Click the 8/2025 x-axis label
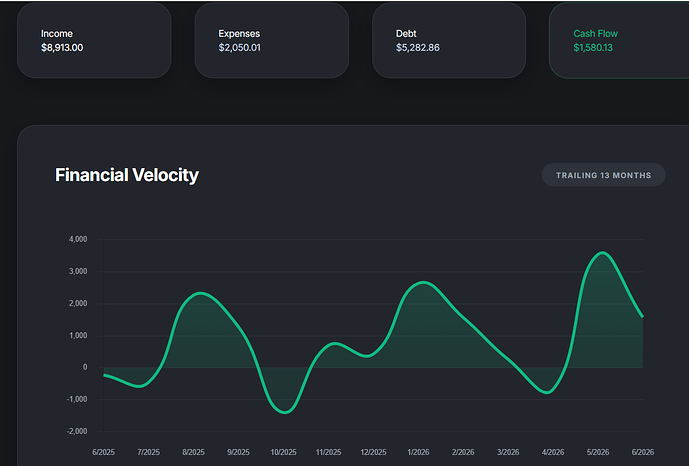Screen dimensions: 689x466 pyautogui.click(x=193, y=452)
